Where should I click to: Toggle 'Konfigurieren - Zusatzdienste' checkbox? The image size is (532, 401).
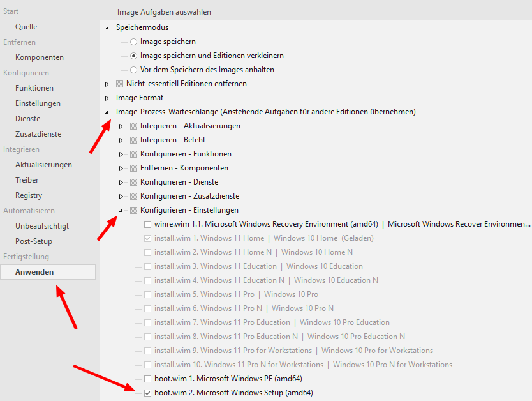(x=134, y=196)
